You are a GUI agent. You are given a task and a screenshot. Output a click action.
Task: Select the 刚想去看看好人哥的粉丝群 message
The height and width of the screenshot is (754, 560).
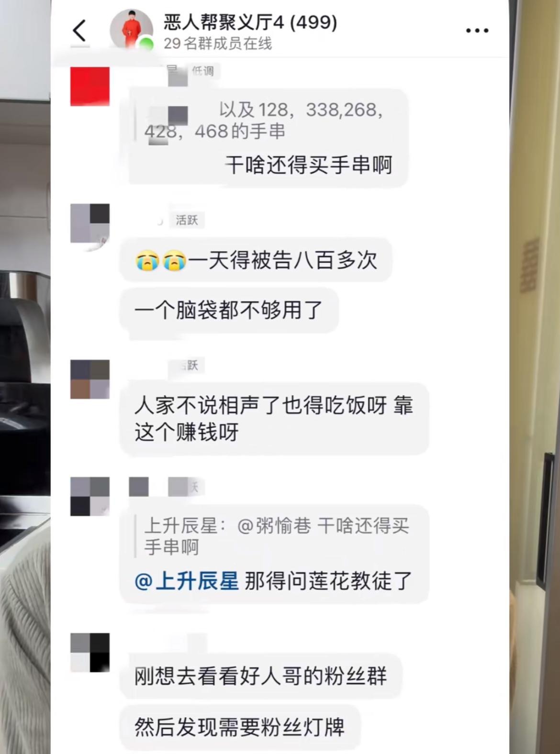pyautogui.click(x=261, y=676)
